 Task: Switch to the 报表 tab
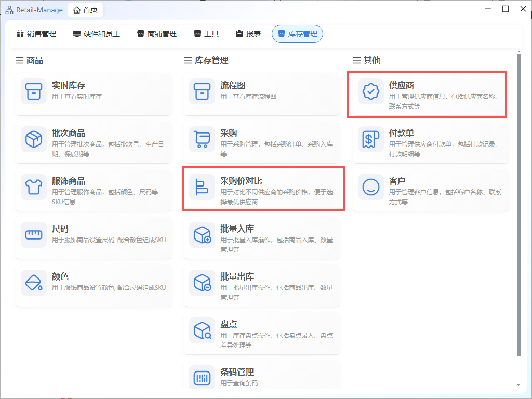(x=248, y=34)
